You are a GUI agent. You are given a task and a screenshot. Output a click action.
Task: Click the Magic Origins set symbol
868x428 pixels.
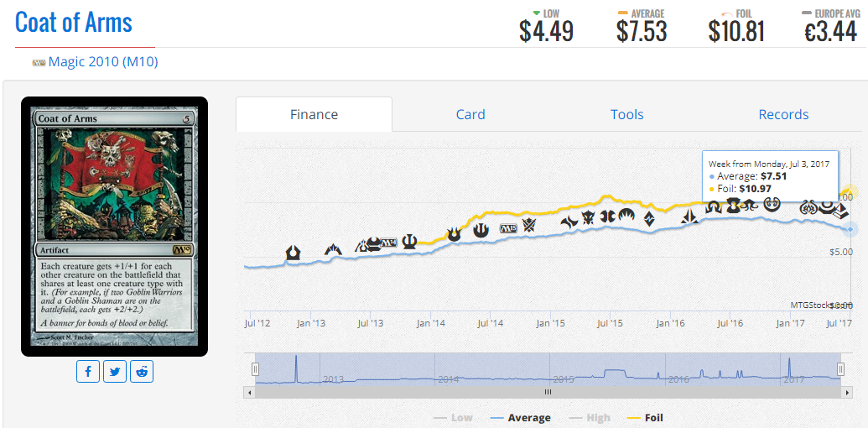click(626, 214)
